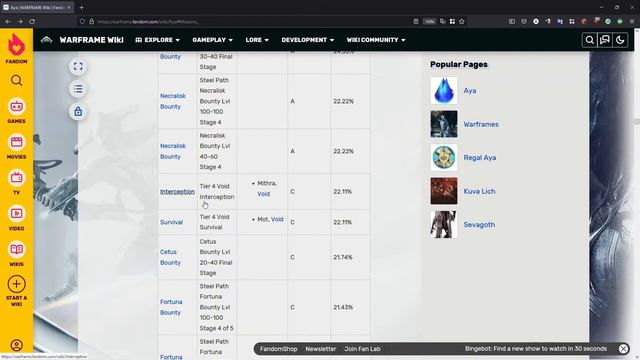
Task: Open the browser sidebar panel icon
Action: coord(511,21)
